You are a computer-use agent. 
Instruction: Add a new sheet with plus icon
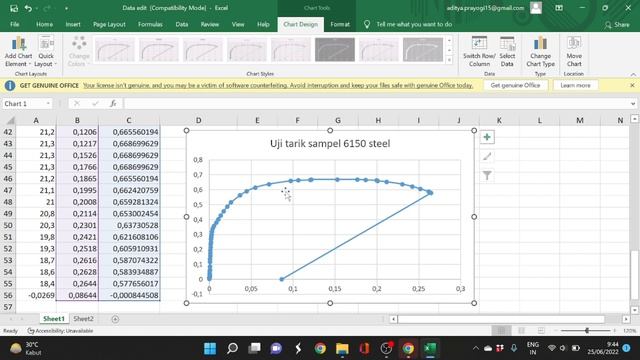(115, 319)
